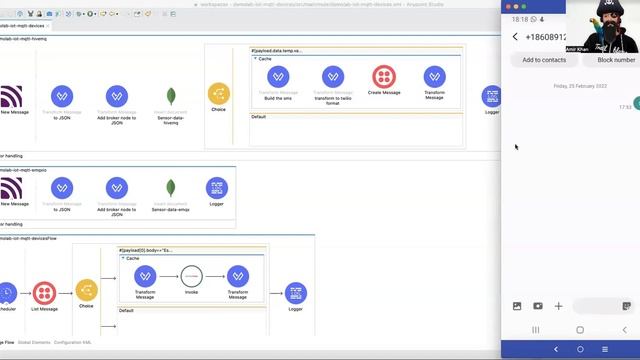The width and height of the screenshot is (640, 360).
Task: Tap Add to contacts button
Action: 544,60
